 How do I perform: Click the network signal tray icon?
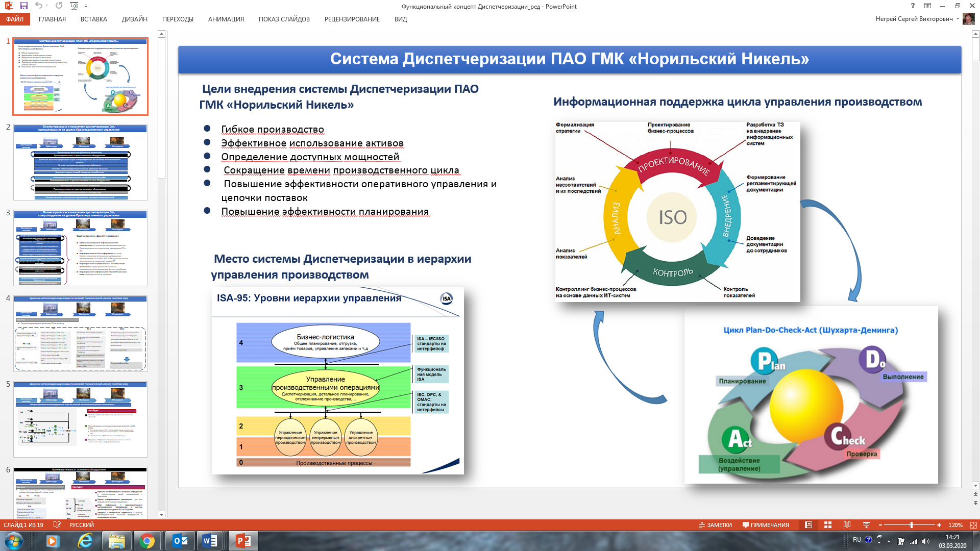(914, 541)
